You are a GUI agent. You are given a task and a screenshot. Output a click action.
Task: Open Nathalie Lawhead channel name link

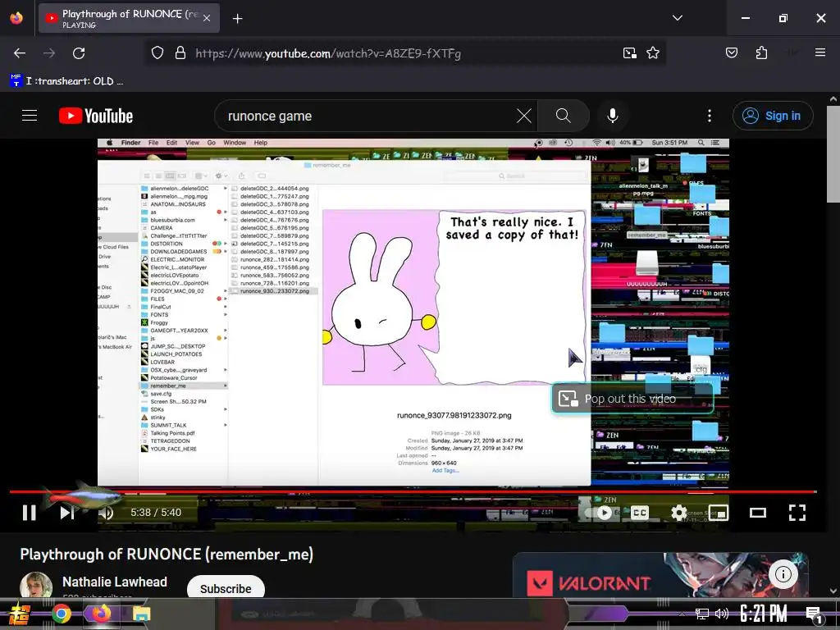(x=115, y=582)
